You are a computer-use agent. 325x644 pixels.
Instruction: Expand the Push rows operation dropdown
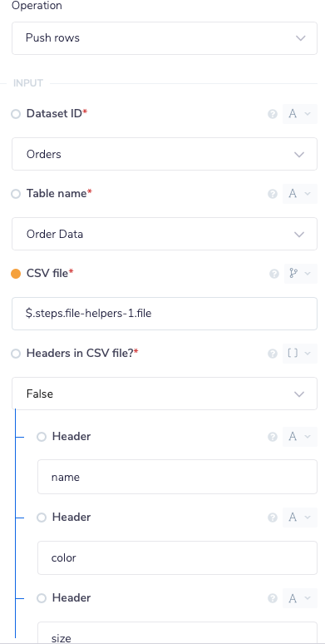(165, 38)
